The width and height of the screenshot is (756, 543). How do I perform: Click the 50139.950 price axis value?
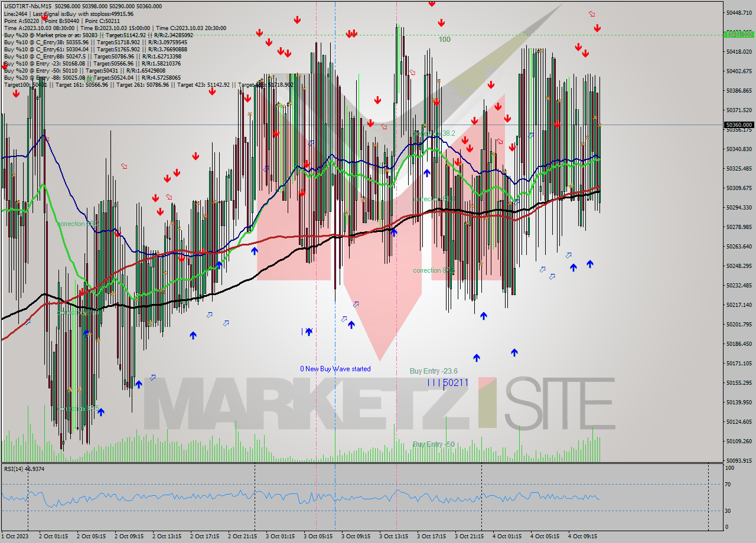(739, 402)
